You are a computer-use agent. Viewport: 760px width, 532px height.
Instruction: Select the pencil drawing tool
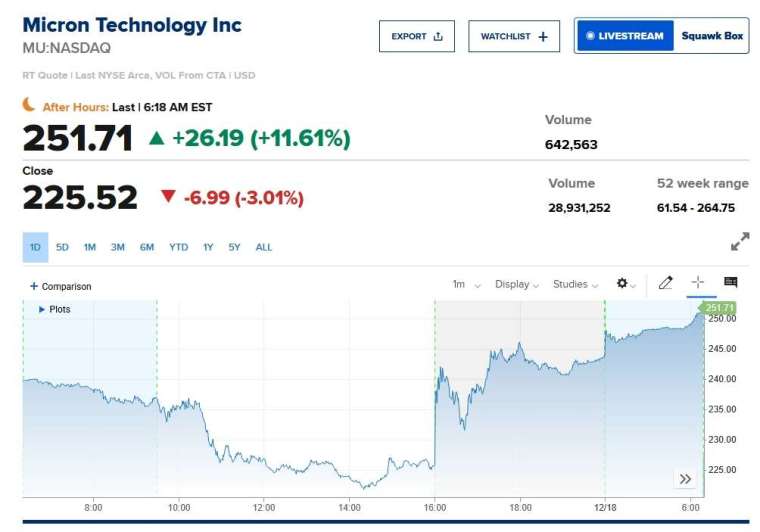click(666, 284)
